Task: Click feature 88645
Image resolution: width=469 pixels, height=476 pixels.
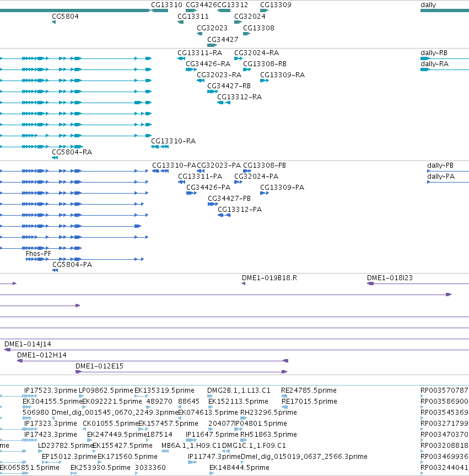Action: click(x=188, y=402)
